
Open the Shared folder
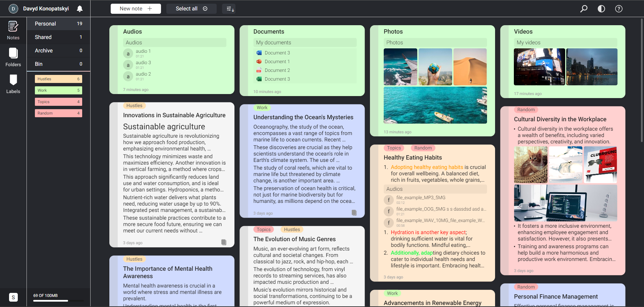58,37
